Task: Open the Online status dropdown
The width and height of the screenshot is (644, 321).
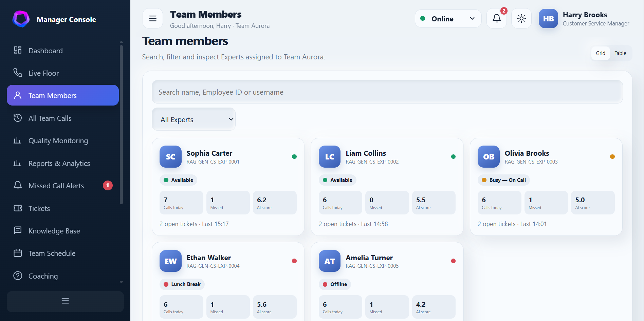Action: click(x=448, y=19)
